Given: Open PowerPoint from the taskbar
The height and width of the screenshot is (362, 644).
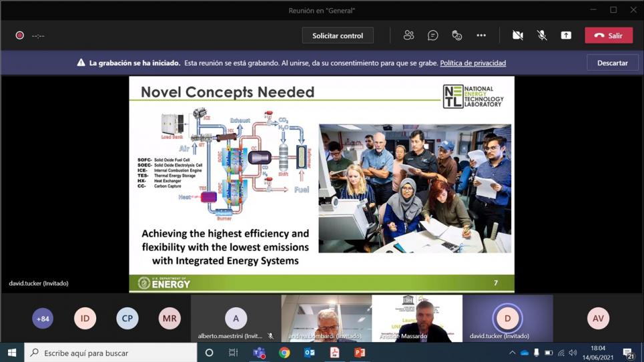Looking at the screenshot, I should pos(360,353).
